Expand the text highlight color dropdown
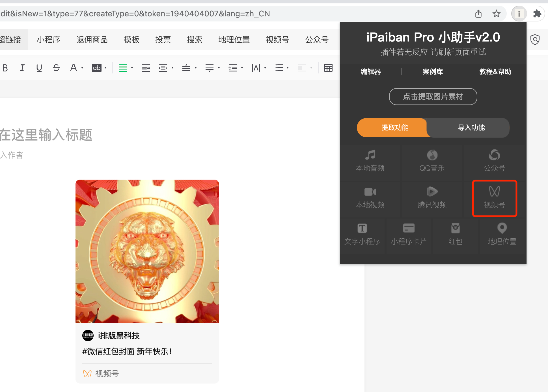This screenshot has height=392, width=548. (x=105, y=68)
